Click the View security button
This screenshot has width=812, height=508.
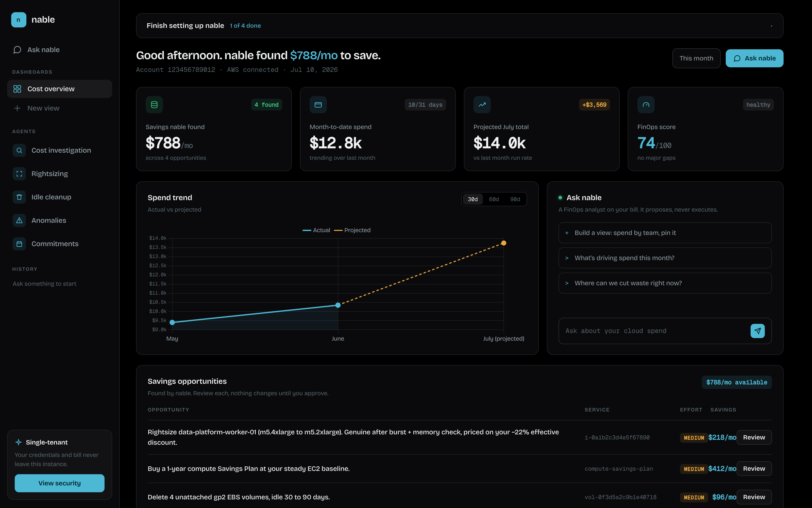(x=59, y=483)
